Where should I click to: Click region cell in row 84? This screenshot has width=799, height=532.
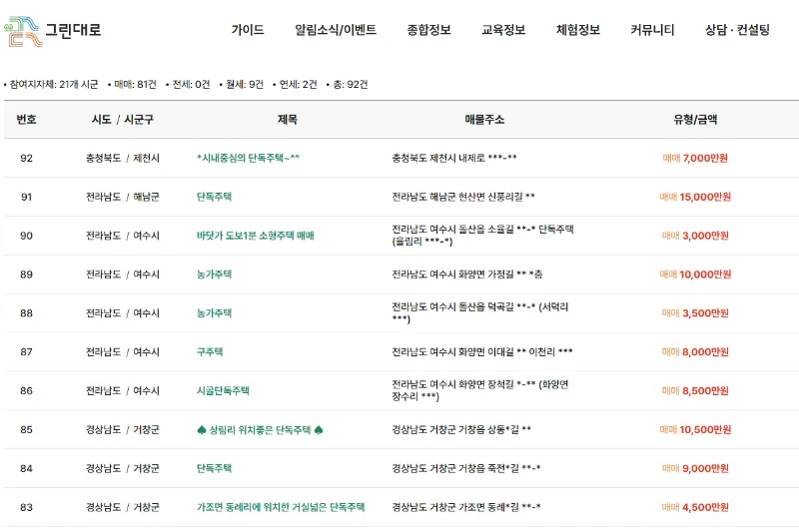click(x=122, y=468)
